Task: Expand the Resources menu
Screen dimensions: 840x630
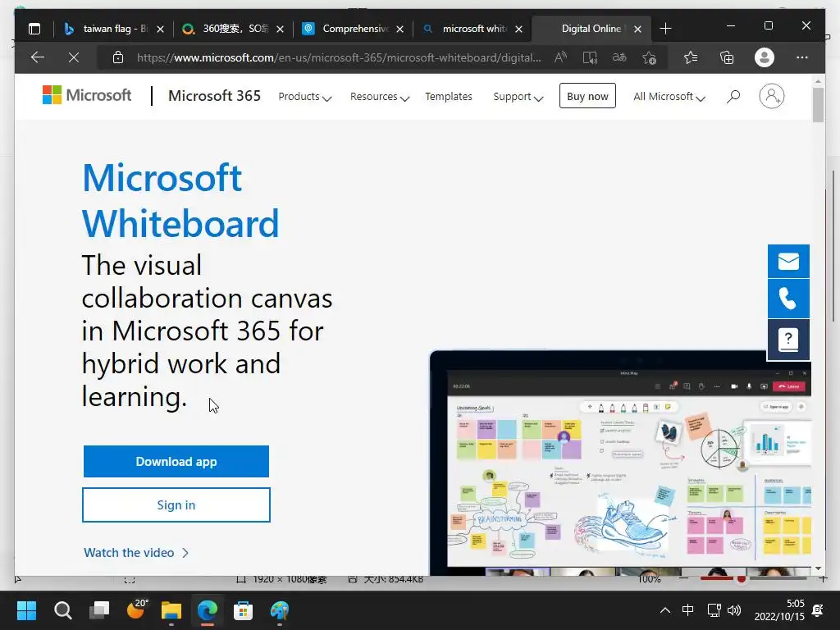Action: coord(380,97)
